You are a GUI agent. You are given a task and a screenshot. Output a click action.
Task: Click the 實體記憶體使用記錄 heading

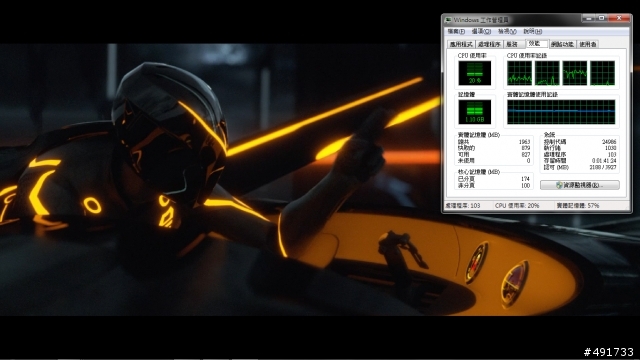tap(533, 94)
